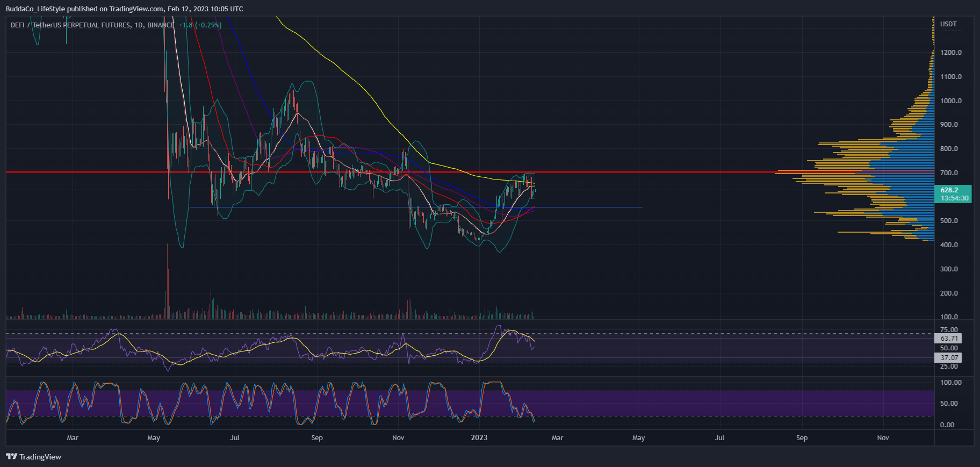
Task: Select the red horizontal line at 700
Action: (470, 172)
